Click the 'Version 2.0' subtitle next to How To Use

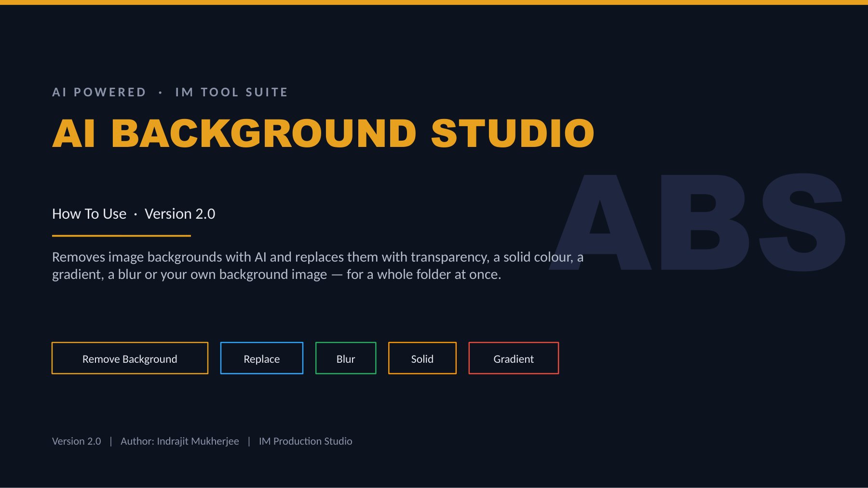tap(180, 213)
